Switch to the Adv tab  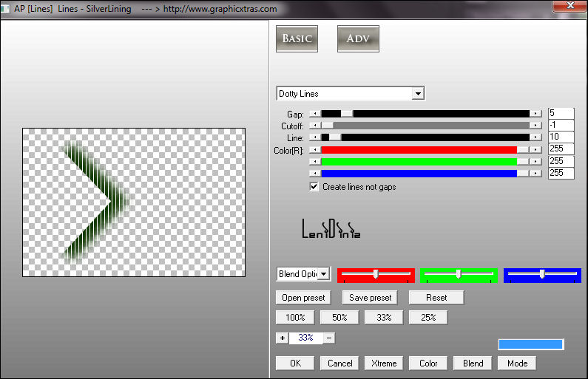tap(358, 38)
